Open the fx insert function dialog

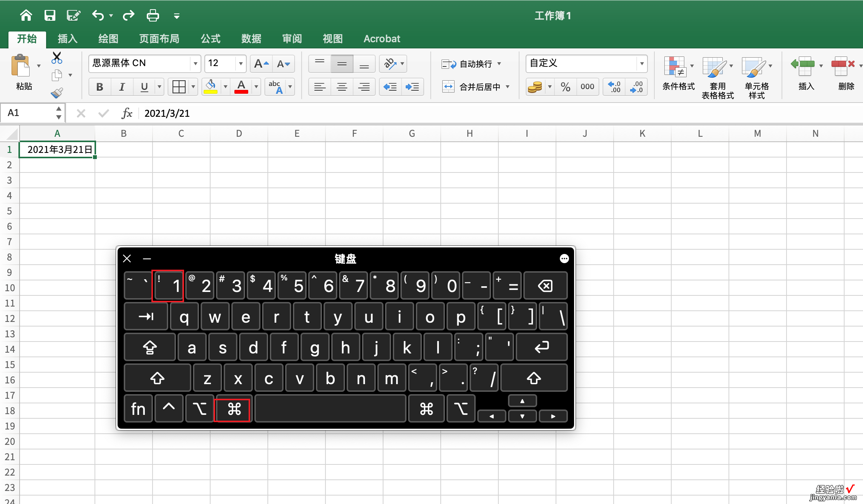127,113
